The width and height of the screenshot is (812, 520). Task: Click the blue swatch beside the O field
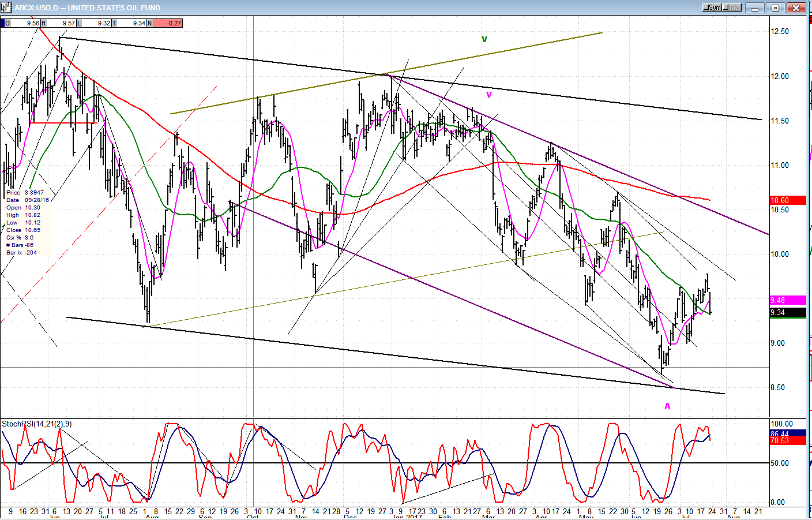point(2,23)
